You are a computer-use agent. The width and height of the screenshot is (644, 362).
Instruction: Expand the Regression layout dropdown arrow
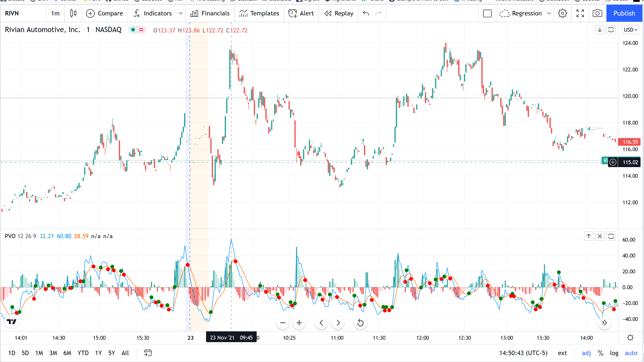pos(549,13)
